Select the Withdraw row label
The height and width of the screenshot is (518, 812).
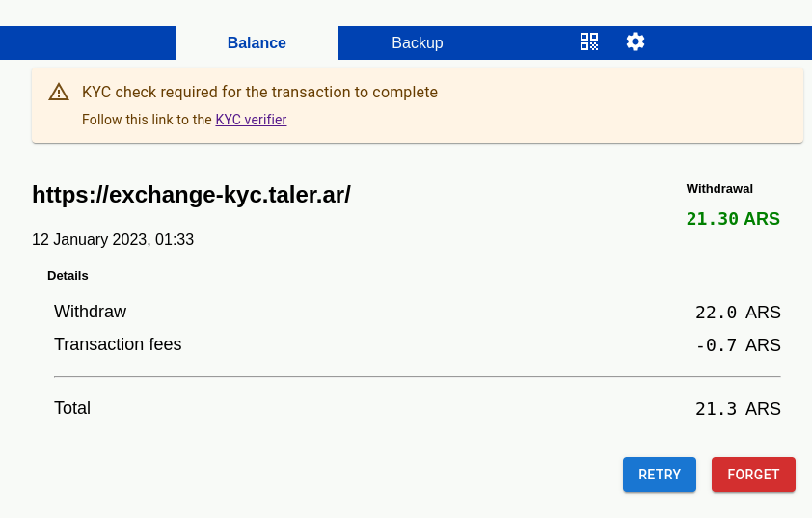click(x=90, y=312)
